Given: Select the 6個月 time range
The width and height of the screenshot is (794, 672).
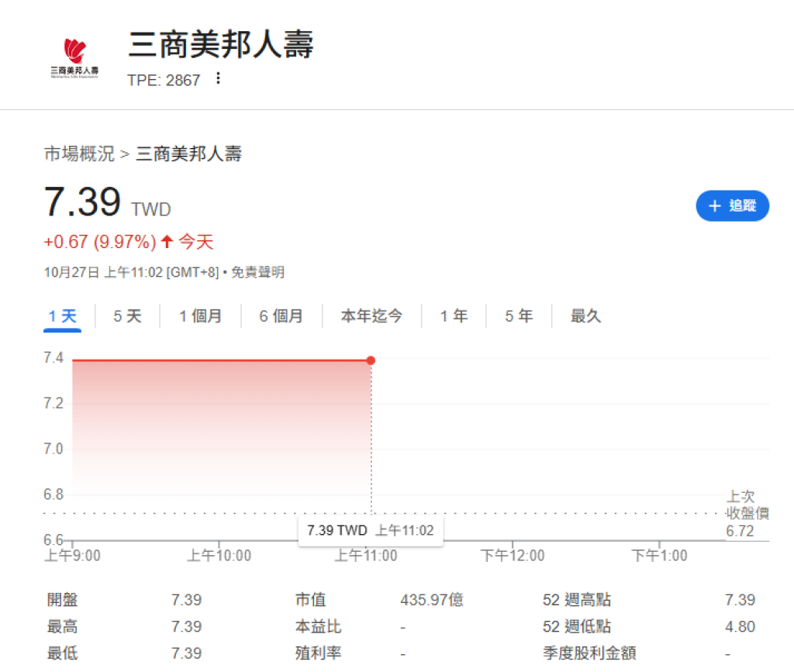Looking at the screenshot, I should 281,315.
